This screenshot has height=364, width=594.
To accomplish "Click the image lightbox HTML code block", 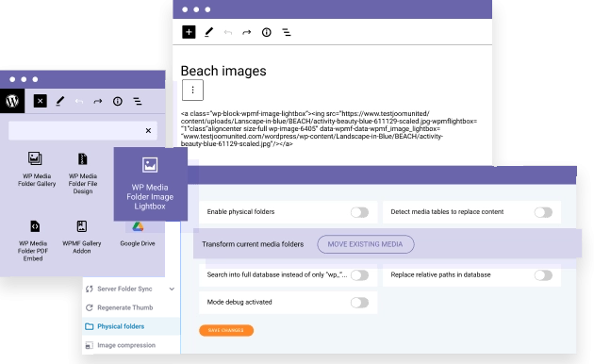I will 329,129.
